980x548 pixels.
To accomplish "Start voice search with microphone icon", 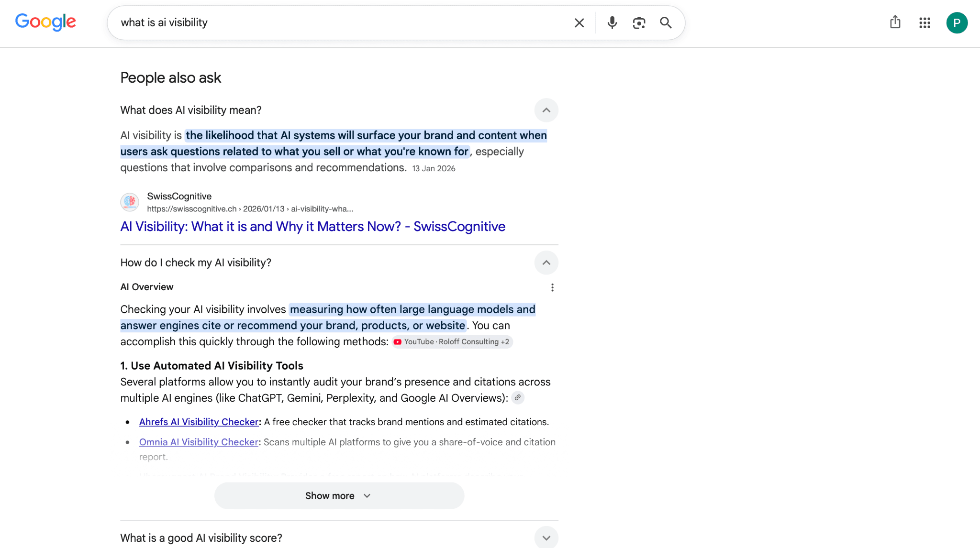I will pyautogui.click(x=612, y=22).
